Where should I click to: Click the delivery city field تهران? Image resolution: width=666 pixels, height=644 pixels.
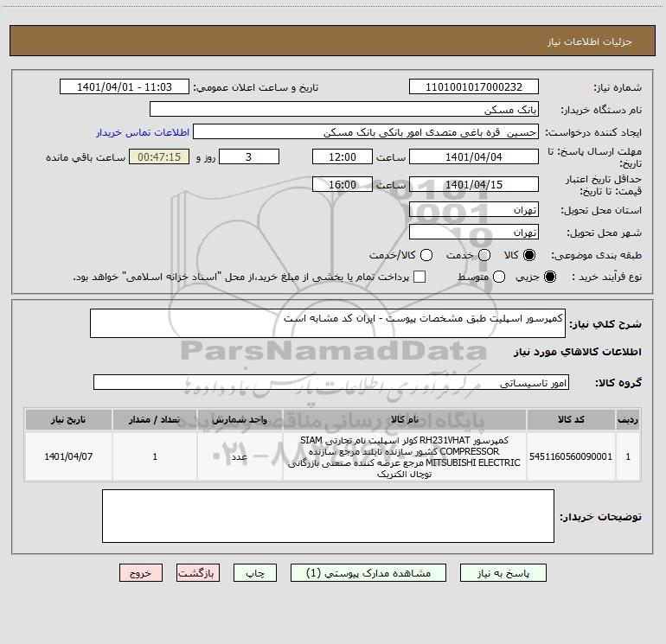[x=474, y=233]
